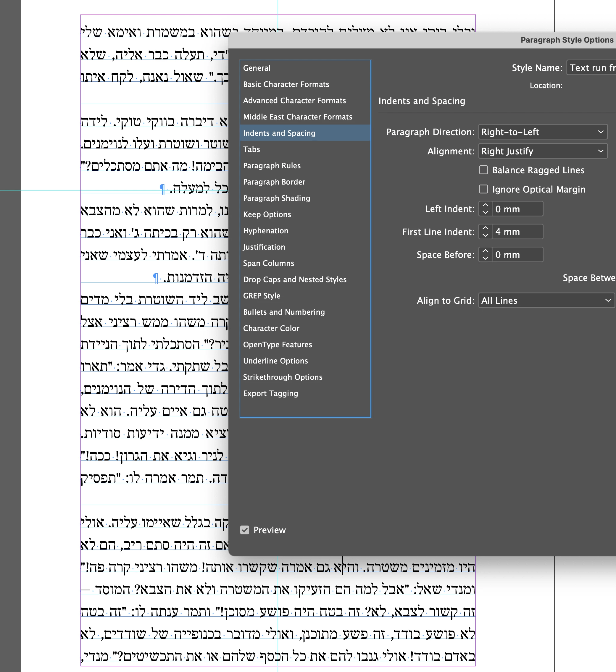The height and width of the screenshot is (672, 616).
Task: Decrease Space Before stepper arrow
Action: pos(485,258)
